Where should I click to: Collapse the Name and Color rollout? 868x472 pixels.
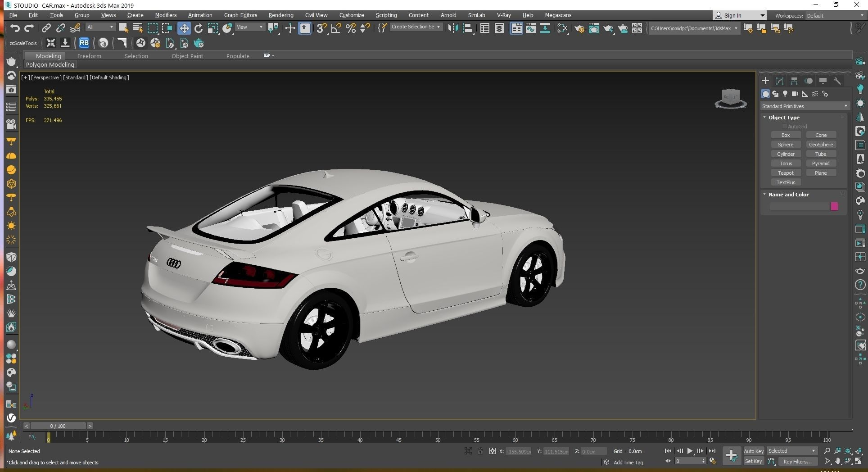[788, 195]
